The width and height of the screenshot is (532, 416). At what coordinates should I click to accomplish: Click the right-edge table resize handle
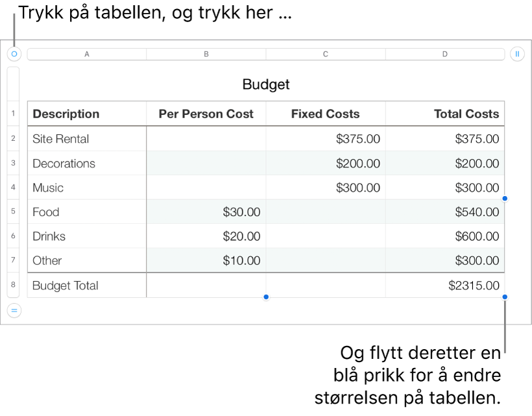pos(505,199)
